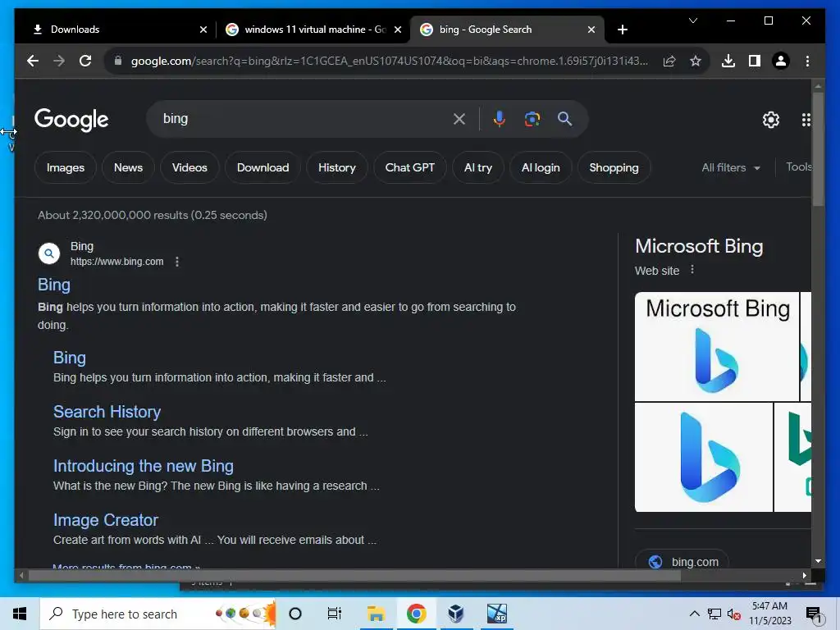This screenshot has height=630, width=840.
Task: Click the horizontal scrollbar right arrow
Action: pyautogui.click(x=804, y=575)
